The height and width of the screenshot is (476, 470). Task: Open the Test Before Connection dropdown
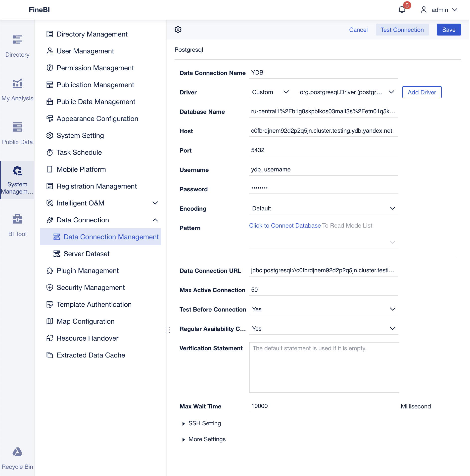click(x=323, y=309)
